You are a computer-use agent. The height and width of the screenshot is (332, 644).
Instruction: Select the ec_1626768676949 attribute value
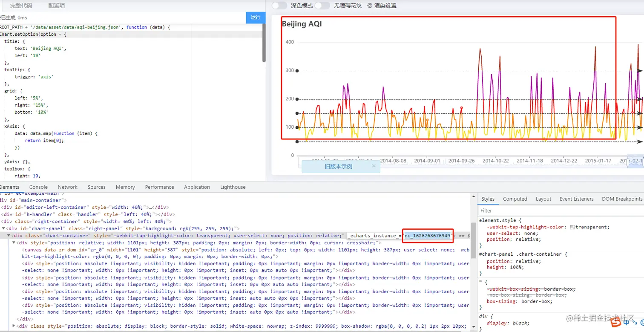point(427,236)
